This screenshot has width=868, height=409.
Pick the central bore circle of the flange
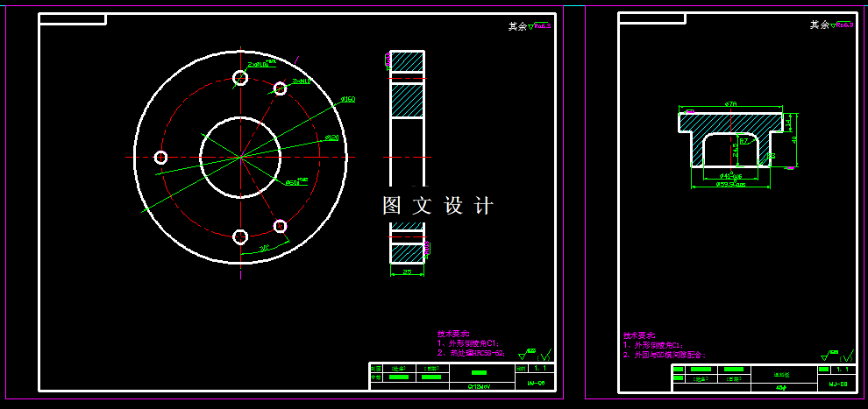click(240, 157)
